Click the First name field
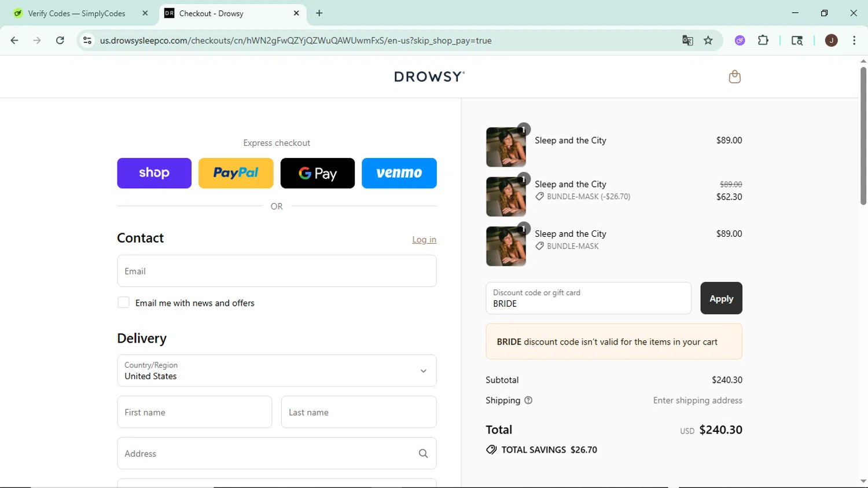The width and height of the screenshot is (868, 488). click(194, 412)
